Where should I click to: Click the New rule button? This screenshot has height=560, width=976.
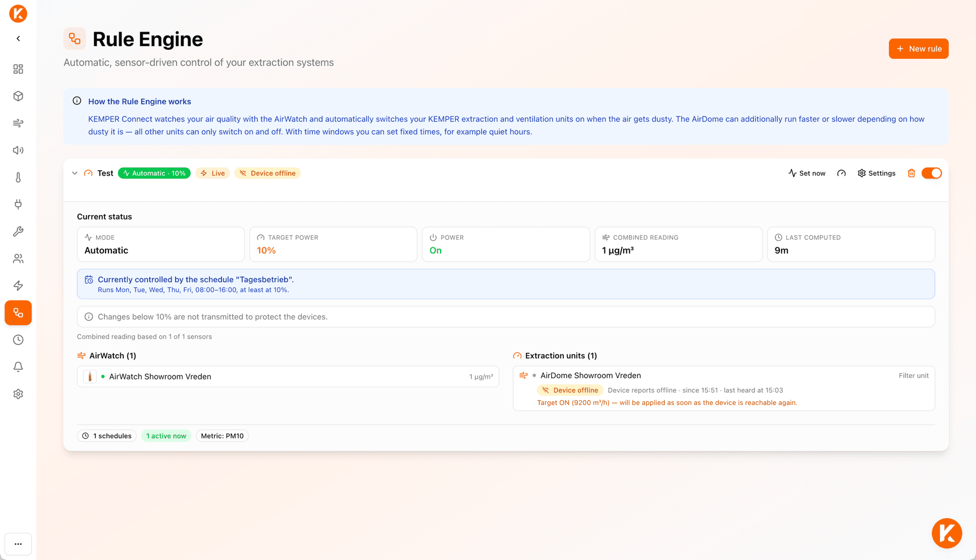coord(918,49)
